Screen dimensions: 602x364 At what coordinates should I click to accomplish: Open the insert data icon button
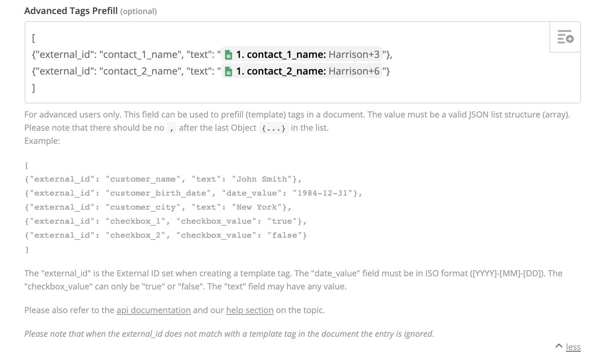565,37
